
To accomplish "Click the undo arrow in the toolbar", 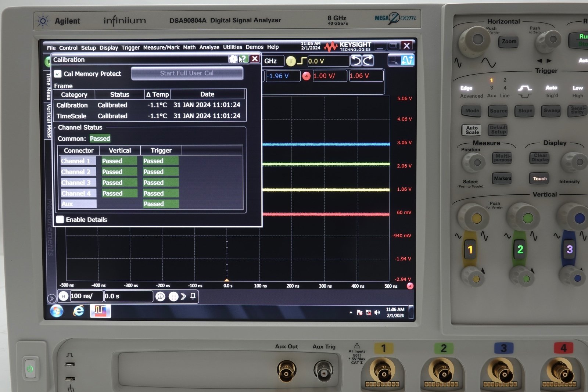I will click(x=356, y=61).
